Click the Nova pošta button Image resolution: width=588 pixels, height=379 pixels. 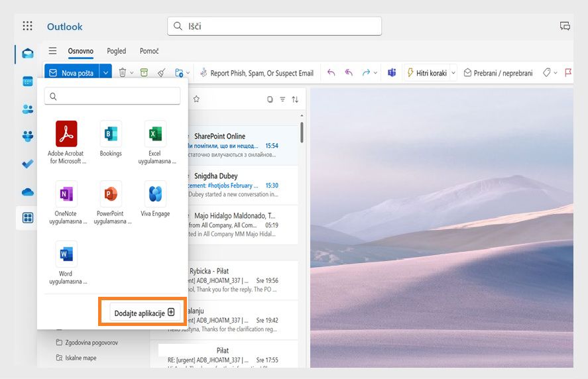[x=72, y=73]
